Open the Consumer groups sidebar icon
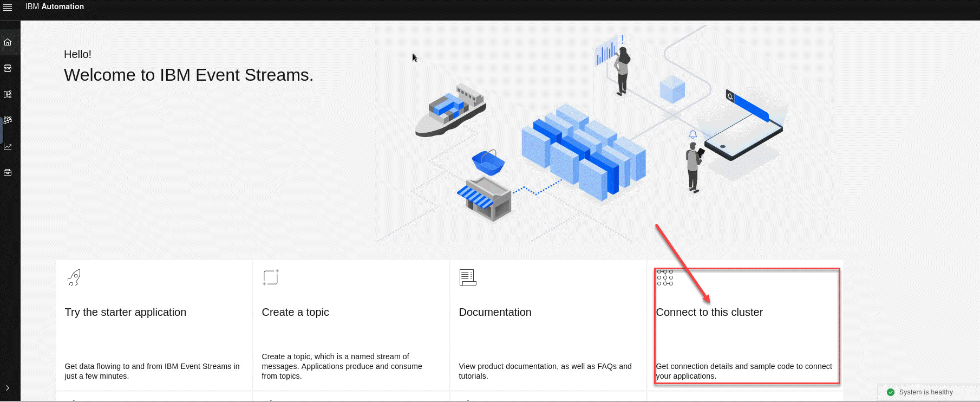The height and width of the screenshot is (402, 980). [8, 120]
